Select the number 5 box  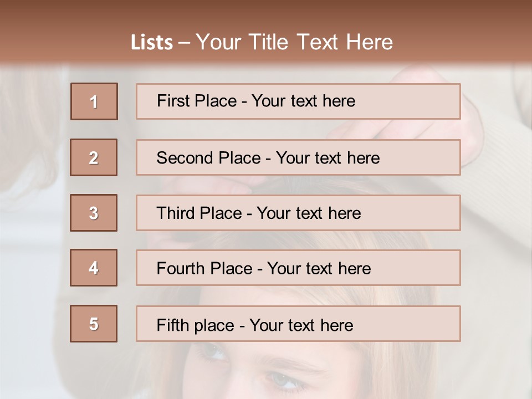(x=94, y=324)
